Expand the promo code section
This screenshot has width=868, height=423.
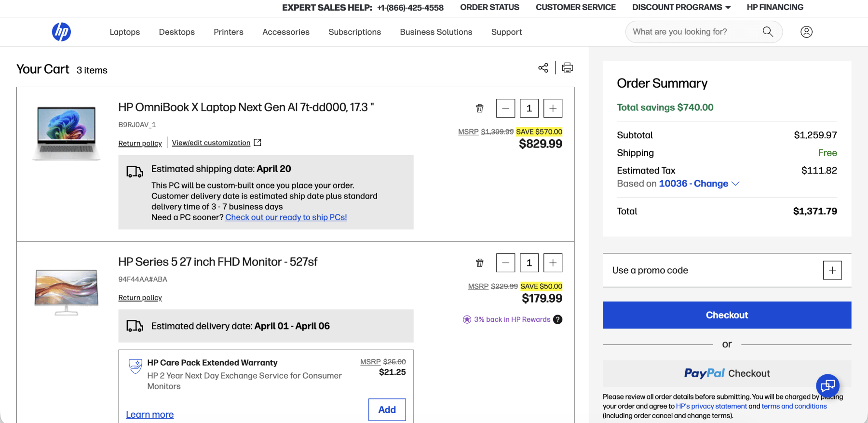(x=832, y=270)
